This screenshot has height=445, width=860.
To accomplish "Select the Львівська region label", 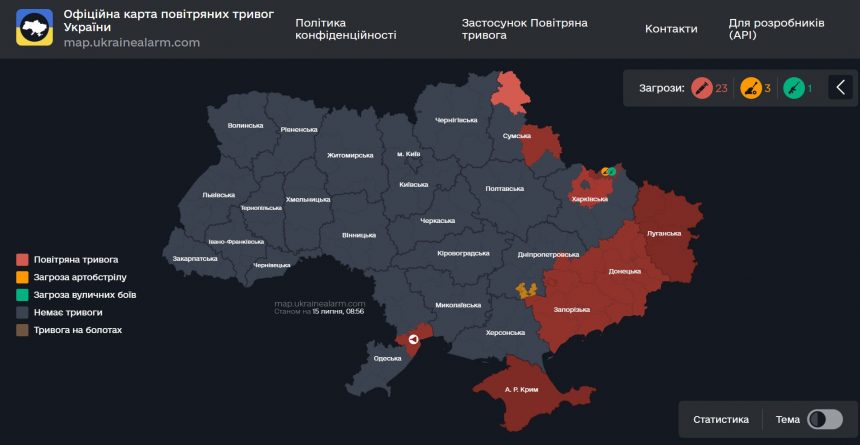I will point(218,195).
